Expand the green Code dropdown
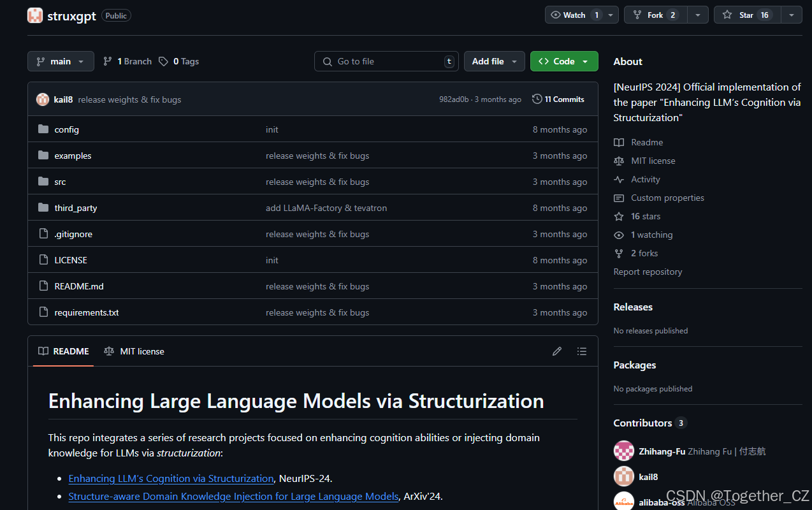The width and height of the screenshot is (812, 510). click(x=564, y=61)
